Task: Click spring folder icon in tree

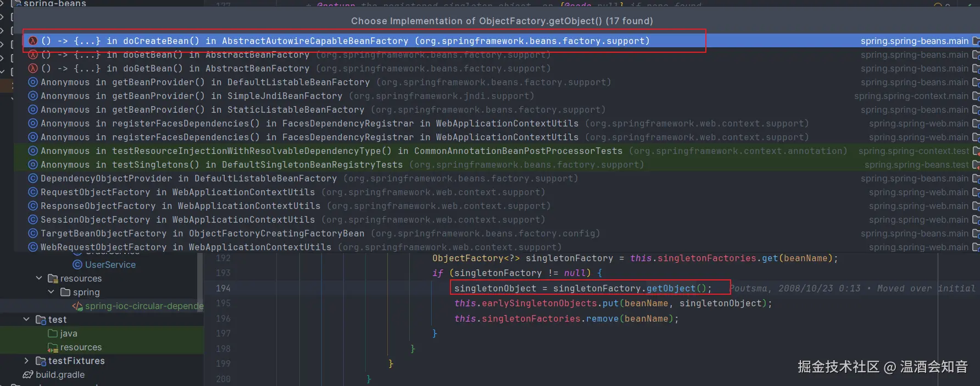Action: click(65, 292)
